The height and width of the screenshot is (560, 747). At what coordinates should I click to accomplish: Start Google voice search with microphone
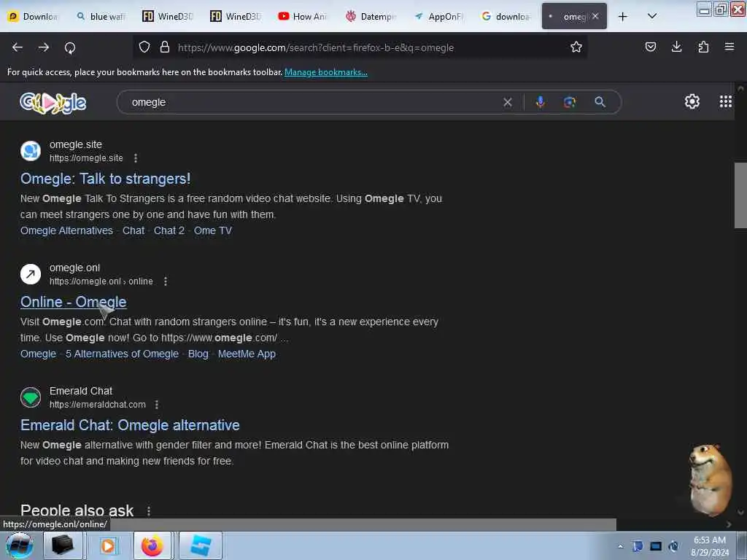541,102
